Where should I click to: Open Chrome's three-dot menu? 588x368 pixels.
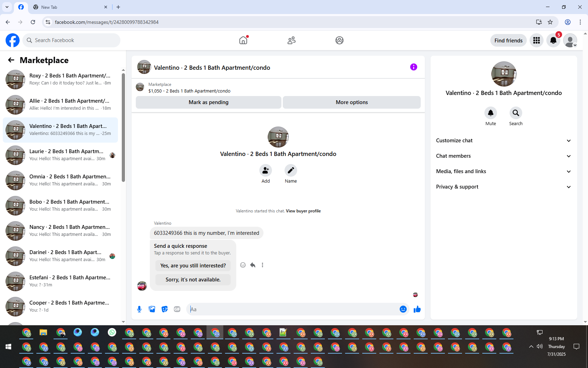pyautogui.click(x=580, y=22)
